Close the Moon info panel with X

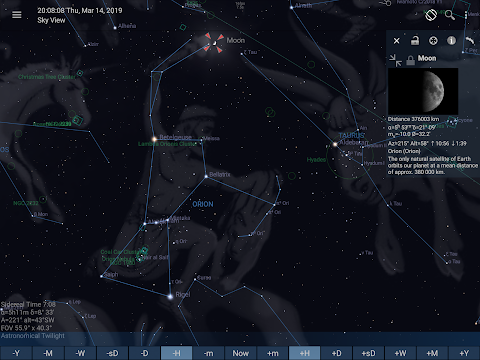[x=396, y=41]
